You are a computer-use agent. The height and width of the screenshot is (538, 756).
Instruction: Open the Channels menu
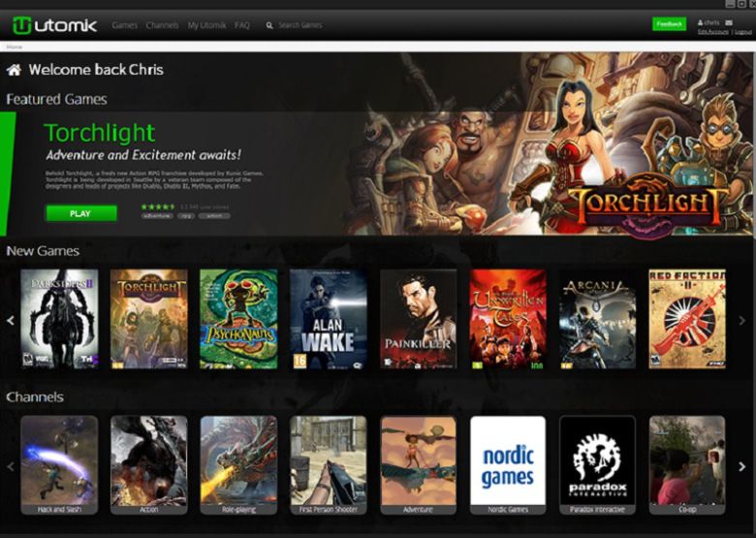coord(162,25)
